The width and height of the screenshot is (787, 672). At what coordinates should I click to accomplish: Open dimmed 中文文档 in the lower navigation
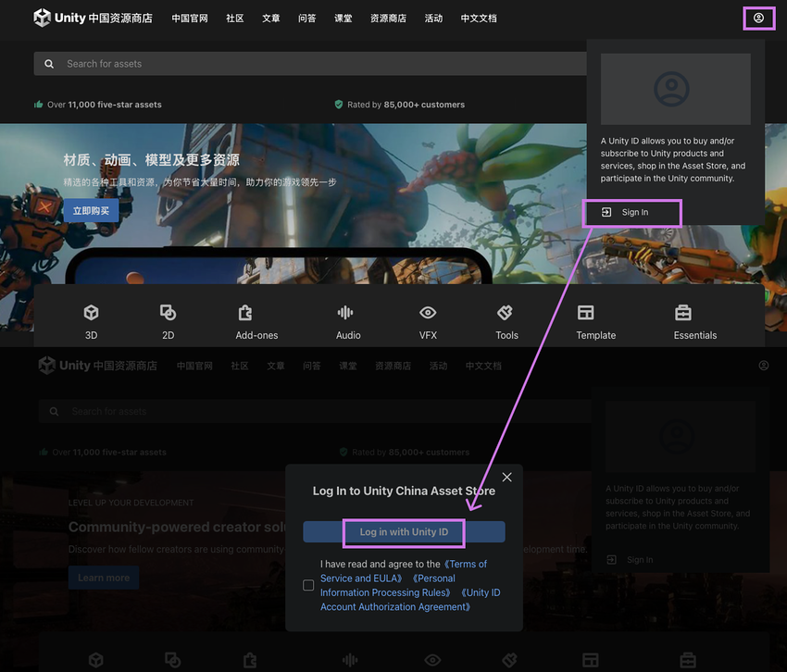pos(483,366)
